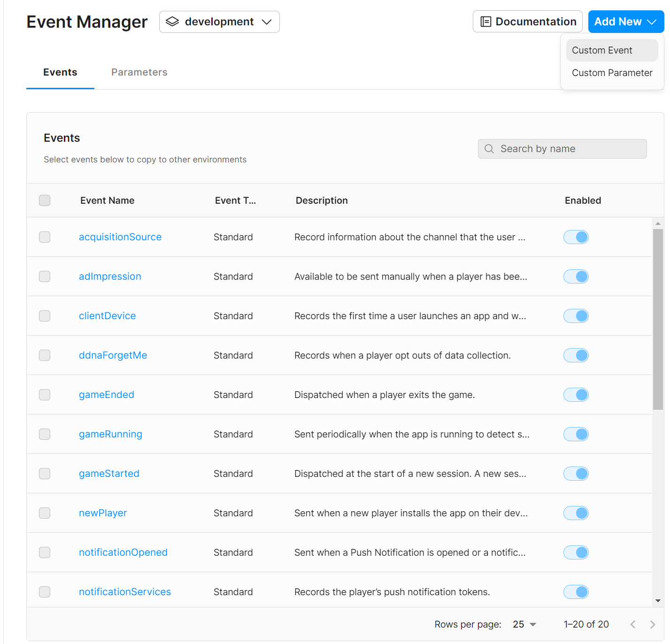Select the notificationOpened row checkbox
670x644 pixels.
pos(45,552)
